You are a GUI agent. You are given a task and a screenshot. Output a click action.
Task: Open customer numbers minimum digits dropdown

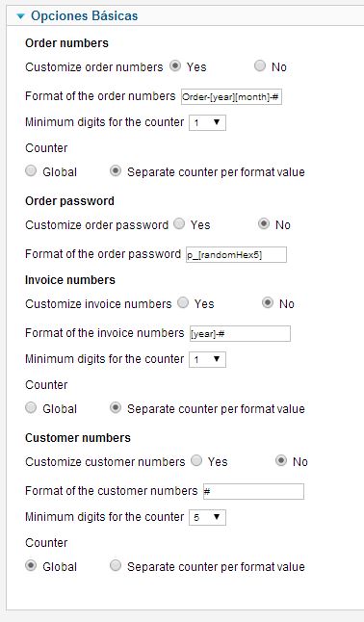(207, 517)
